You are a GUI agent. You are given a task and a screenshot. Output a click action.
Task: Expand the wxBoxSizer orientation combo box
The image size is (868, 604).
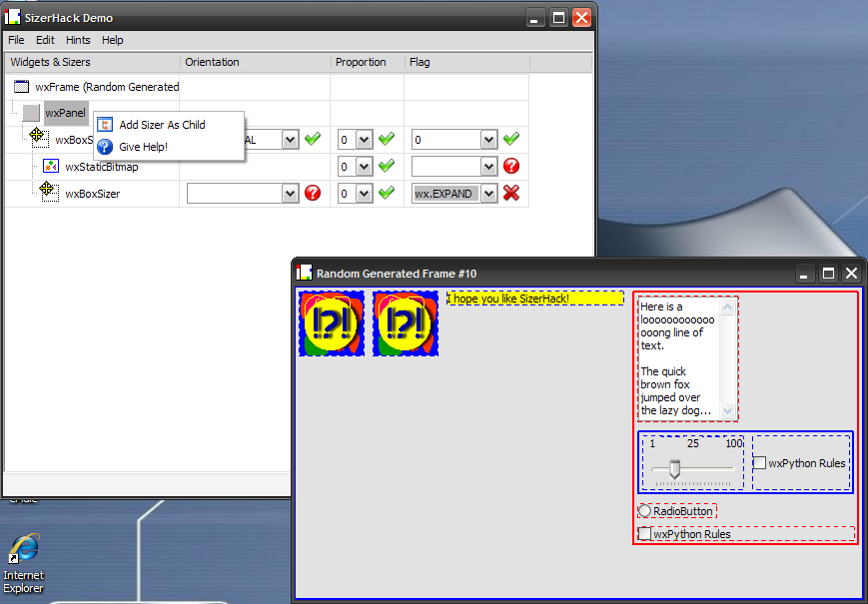click(x=290, y=194)
